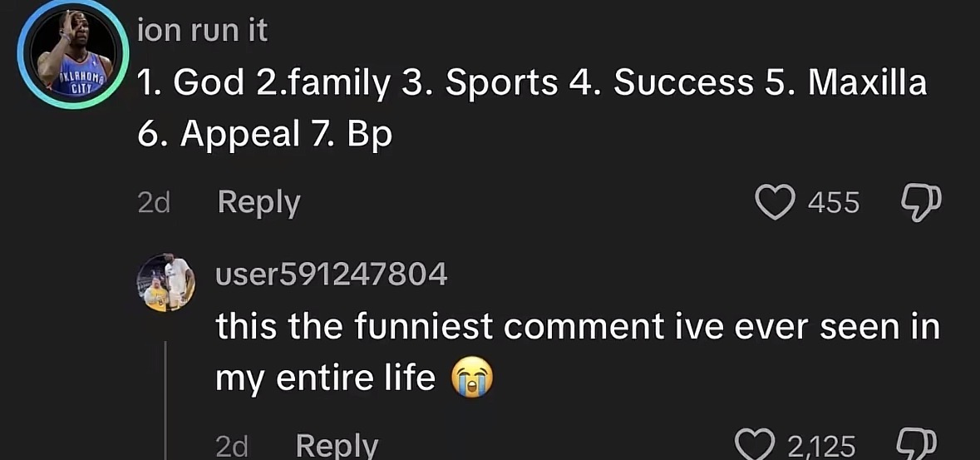Screen dimensions: 980x460
Task: Visit user591247804's username link
Action: click(332, 275)
